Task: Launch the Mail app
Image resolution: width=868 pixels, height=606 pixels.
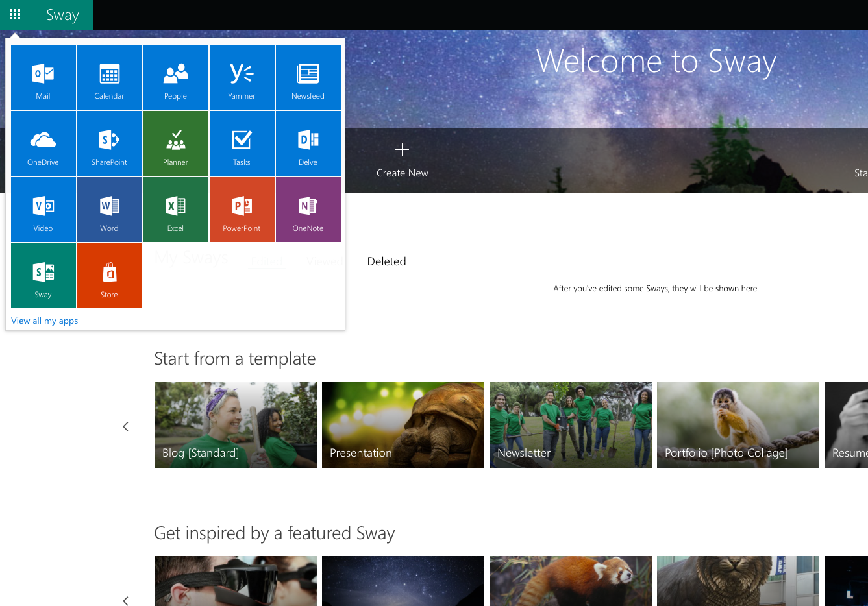Action: click(x=43, y=77)
